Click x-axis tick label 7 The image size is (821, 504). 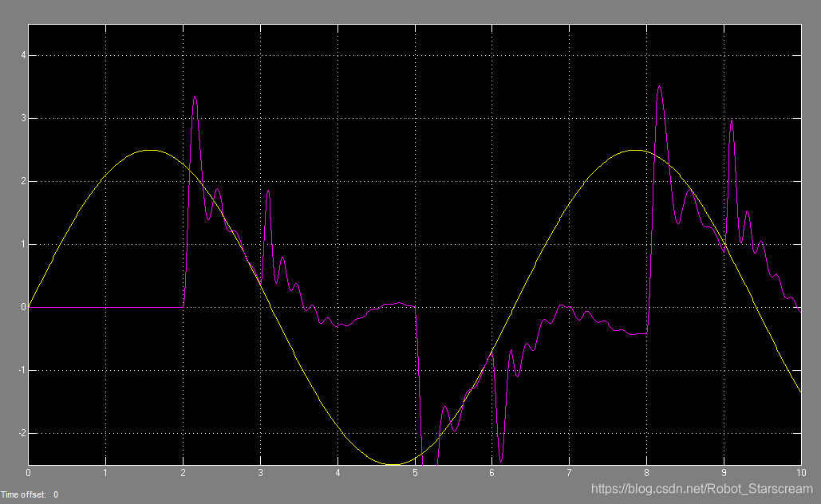[569, 473]
